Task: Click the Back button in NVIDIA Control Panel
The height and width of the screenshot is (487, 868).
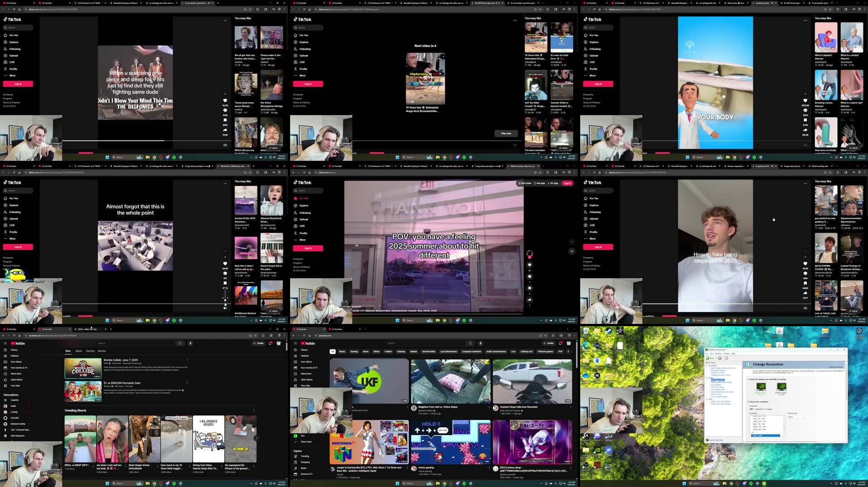Action: pos(710,358)
